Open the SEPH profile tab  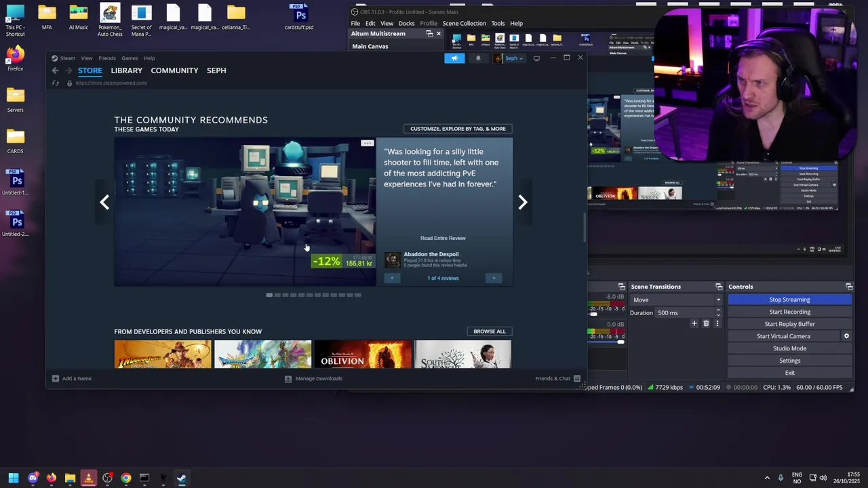click(x=216, y=70)
